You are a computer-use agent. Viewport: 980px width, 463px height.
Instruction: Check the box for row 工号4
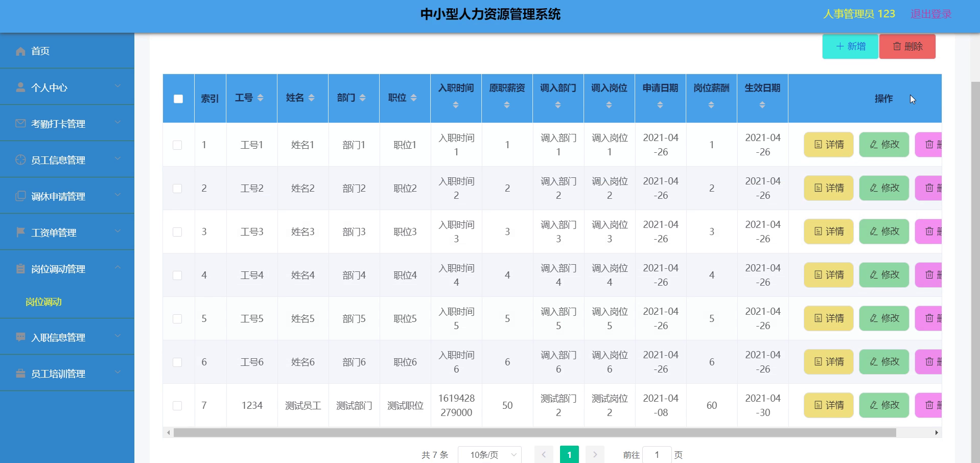pyautogui.click(x=177, y=275)
